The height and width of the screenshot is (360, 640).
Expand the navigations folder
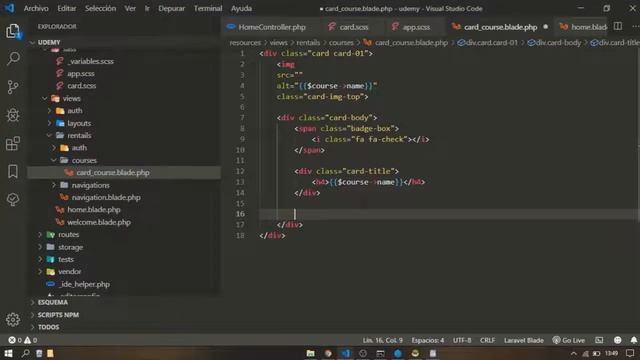coord(54,185)
